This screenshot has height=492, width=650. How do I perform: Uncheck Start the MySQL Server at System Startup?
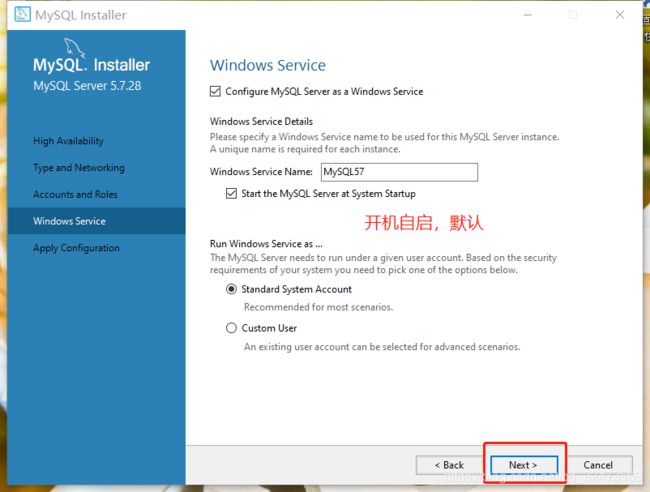231,194
